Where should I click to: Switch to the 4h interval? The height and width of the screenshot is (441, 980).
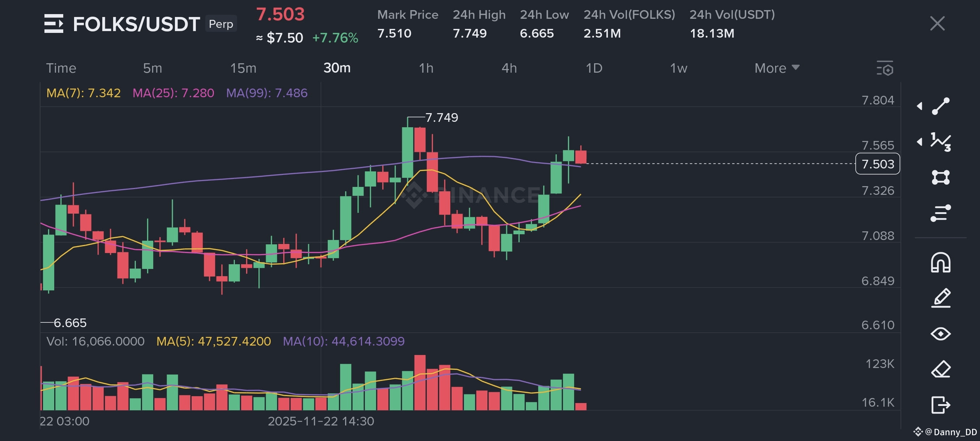(509, 68)
